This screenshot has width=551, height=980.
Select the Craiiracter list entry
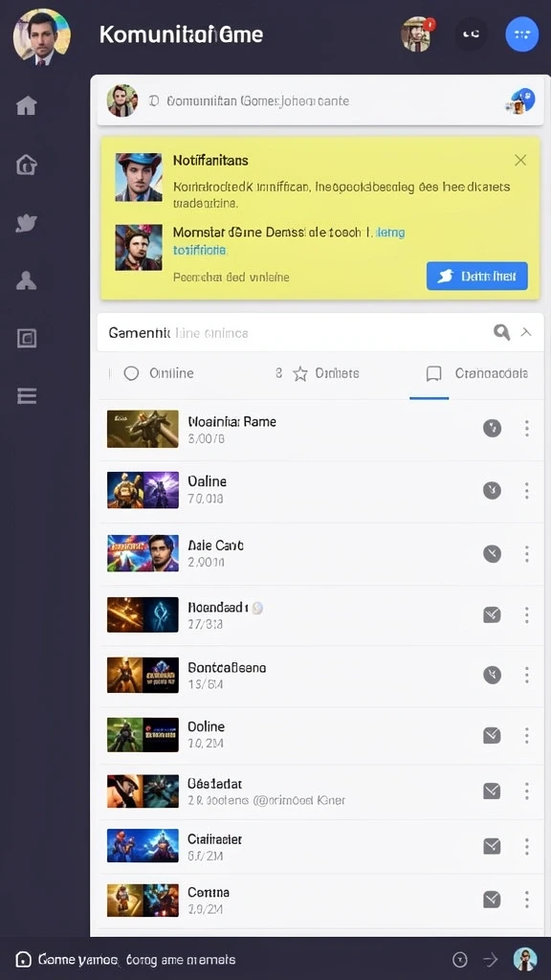tap(320, 846)
